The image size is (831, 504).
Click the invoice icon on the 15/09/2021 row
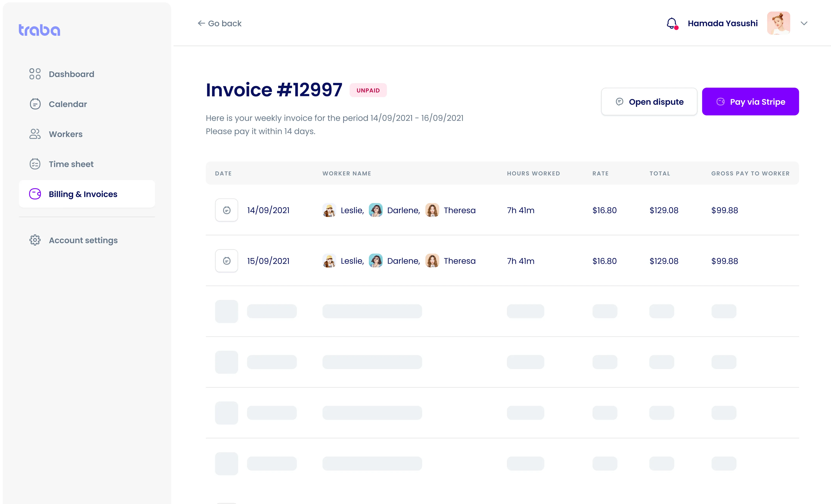tap(226, 261)
